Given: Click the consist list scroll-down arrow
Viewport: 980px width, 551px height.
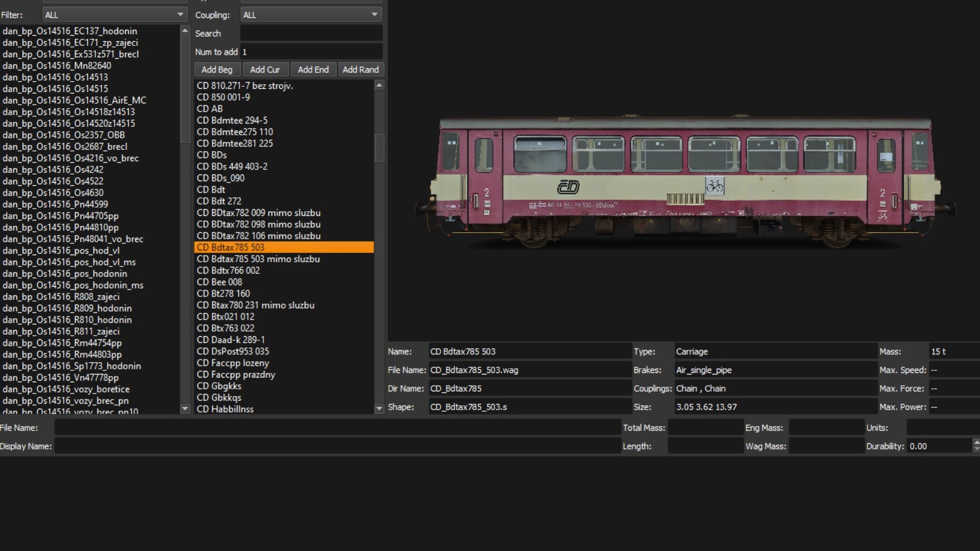Looking at the screenshot, I should (185, 408).
